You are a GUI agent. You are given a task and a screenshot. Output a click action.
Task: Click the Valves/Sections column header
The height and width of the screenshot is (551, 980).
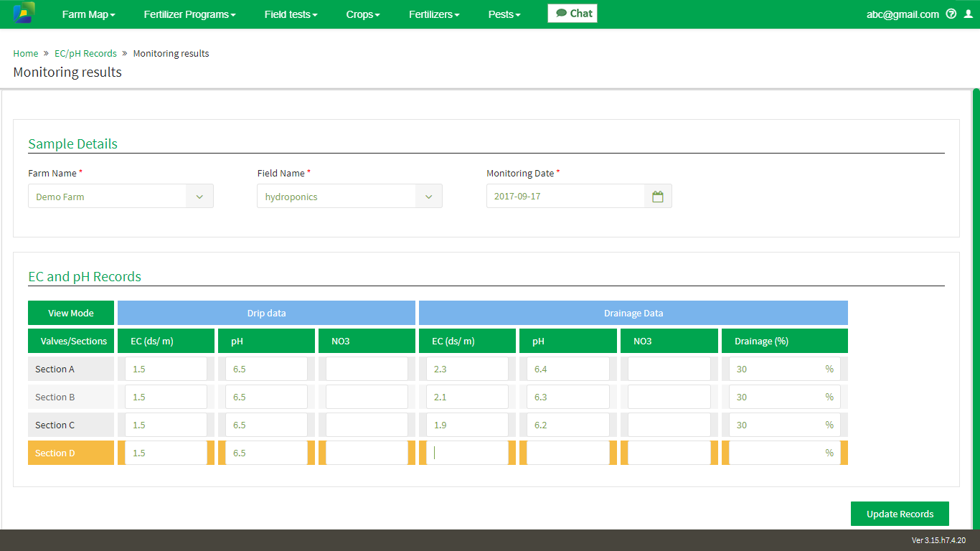pyautogui.click(x=71, y=341)
